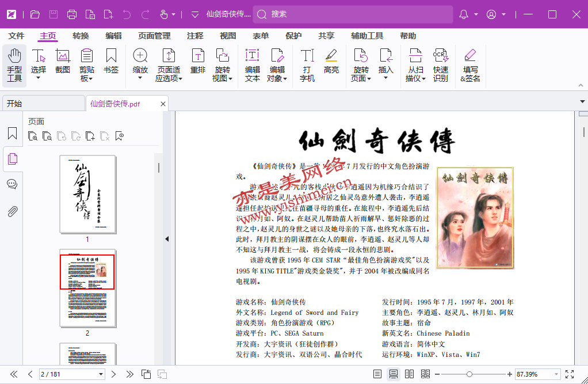Go to the first page

point(14,374)
